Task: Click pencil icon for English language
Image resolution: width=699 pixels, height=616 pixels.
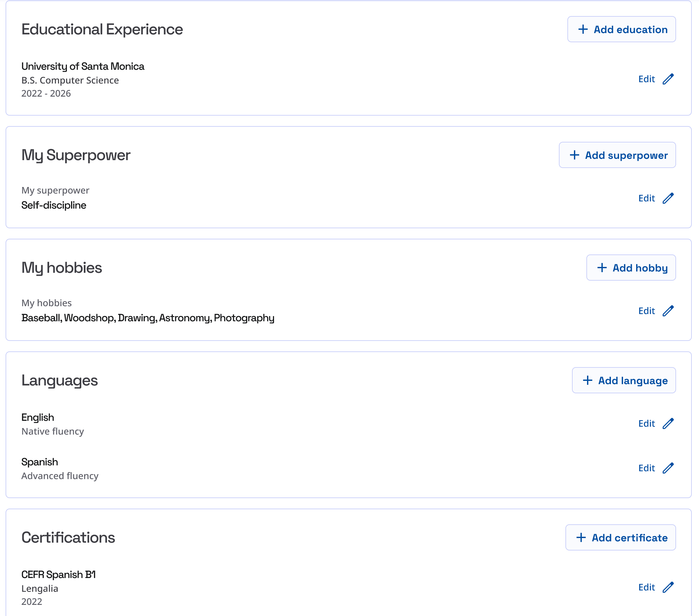Action: click(x=668, y=423)
